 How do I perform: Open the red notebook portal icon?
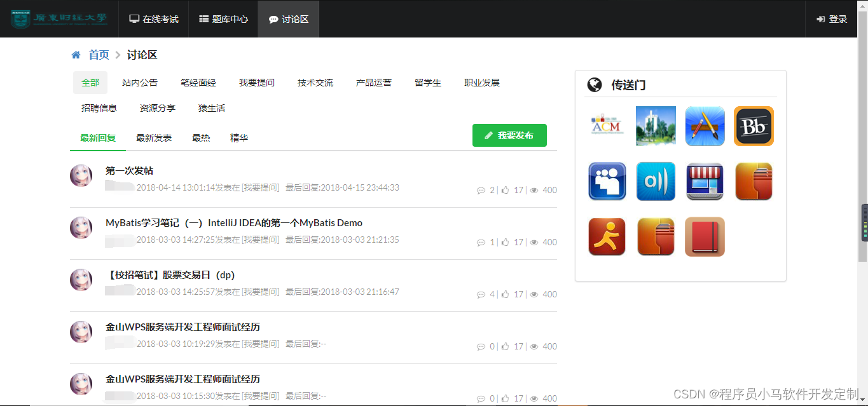tap(705, 236)
